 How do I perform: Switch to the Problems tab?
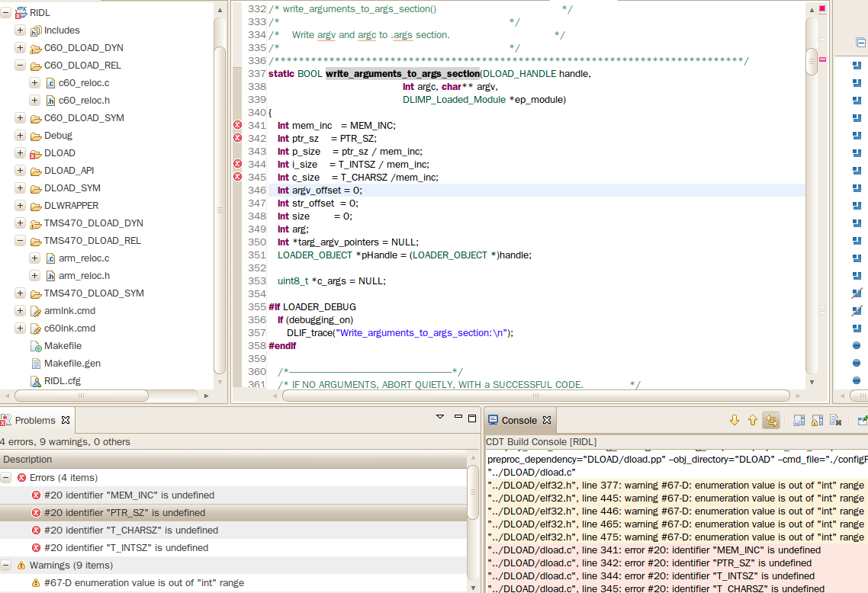tap(35, 420)
